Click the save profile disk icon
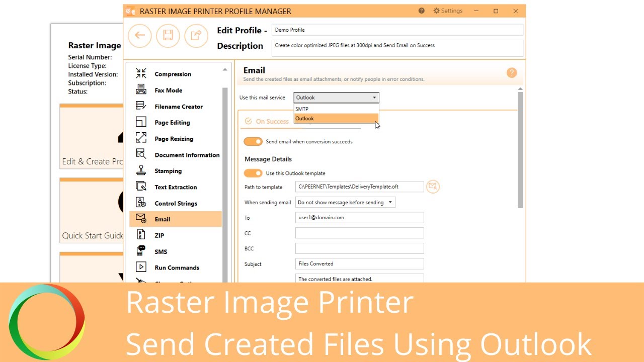Viewport: 644px width, 362px height. [x=168, y=35]
